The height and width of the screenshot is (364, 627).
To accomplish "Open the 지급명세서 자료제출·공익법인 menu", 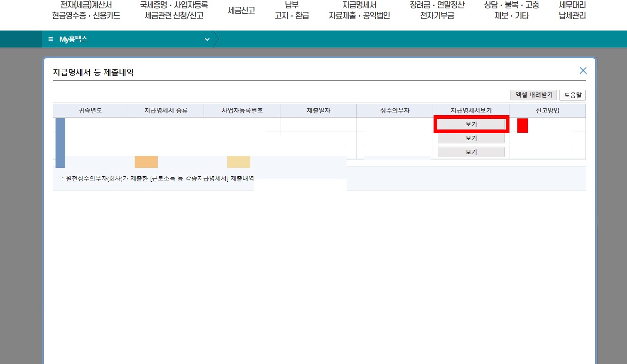I will 358,10.
